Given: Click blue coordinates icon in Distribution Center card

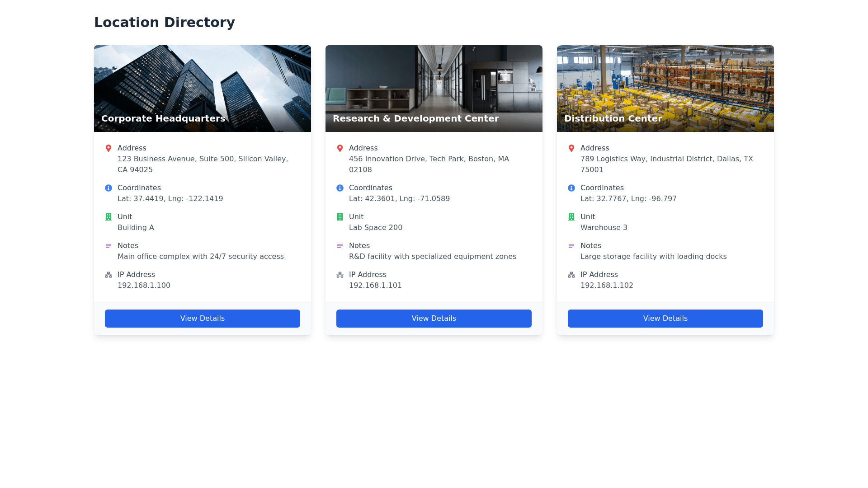Looking at the screenshot, I should pyautogui.click(x=571, y=188).
